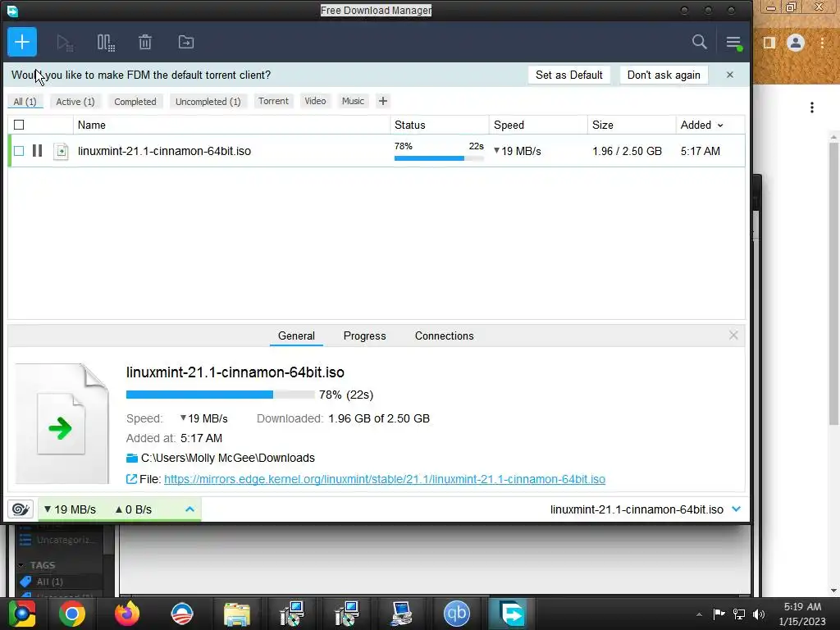Click Don't ask again button
Screen dimensions: 840x630
pyautogui.click(x=664, y=75)
